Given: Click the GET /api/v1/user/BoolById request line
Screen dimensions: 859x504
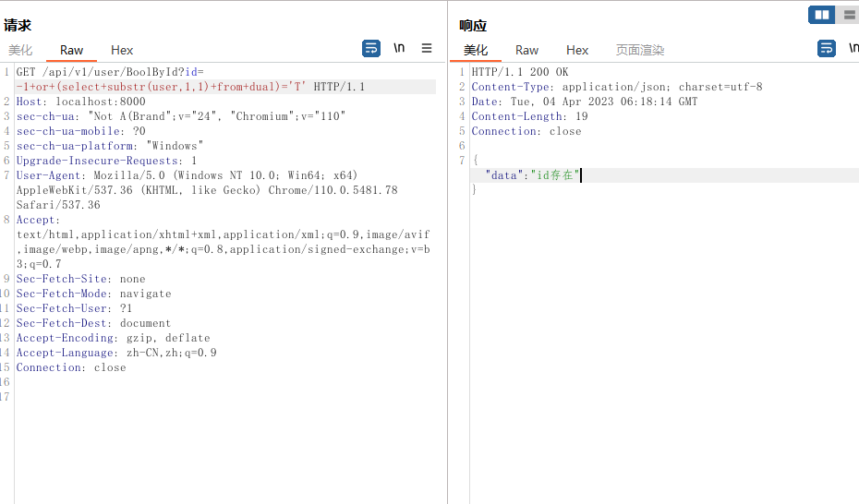Looking at the screenshot, I should click(x=111, y=72).
